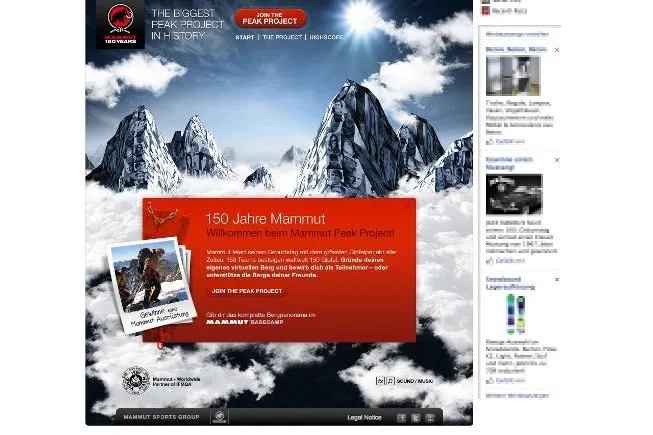
Task: Like the first sidebar ad
Action: (506, 142)
